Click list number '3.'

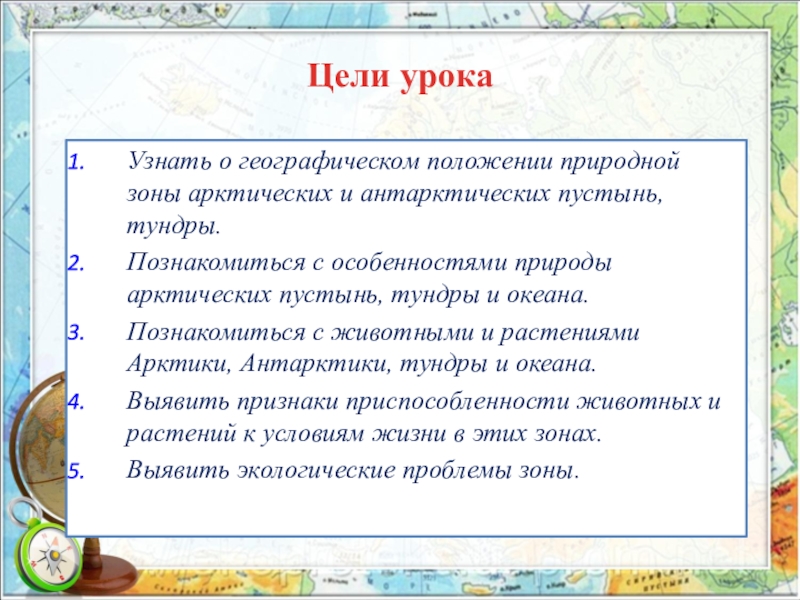76,333
